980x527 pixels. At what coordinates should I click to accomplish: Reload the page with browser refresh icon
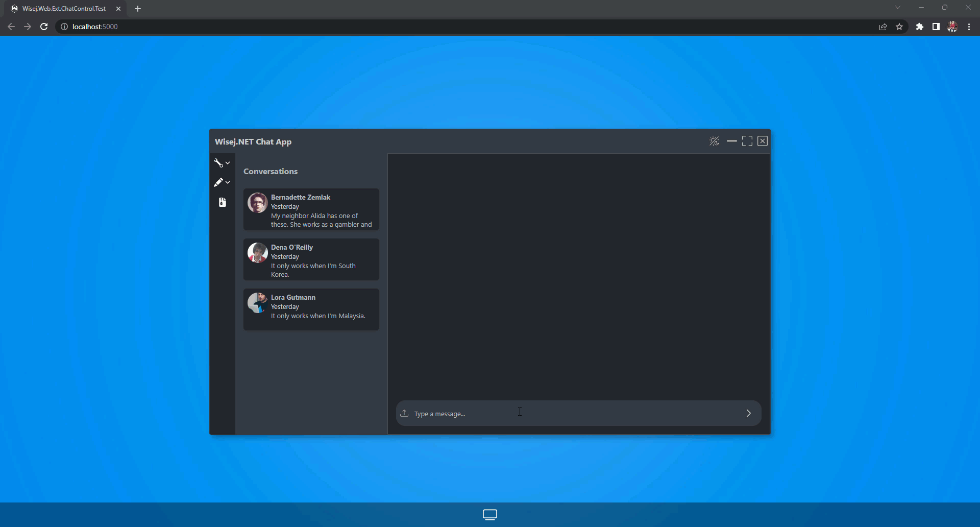pyautogui.click(x=44, y=27)
